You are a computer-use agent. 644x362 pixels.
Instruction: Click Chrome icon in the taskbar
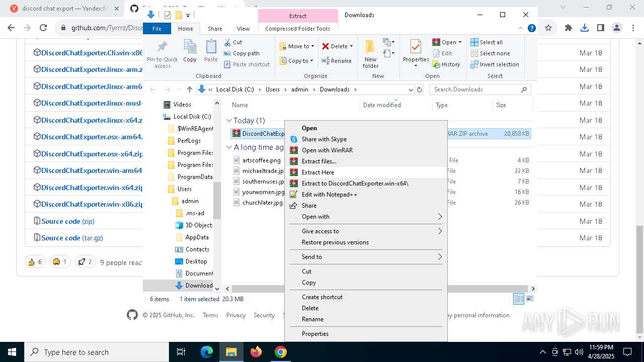pyautogui.click(x=281, y=352)
